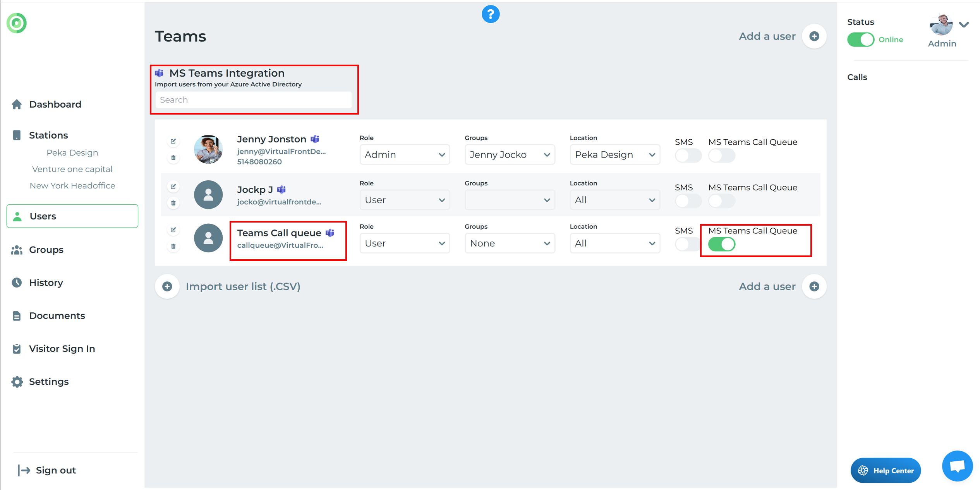Click Jockp J's avatar placeholder
The height and width of the screenshot is (490, 980).
(208, 195)
